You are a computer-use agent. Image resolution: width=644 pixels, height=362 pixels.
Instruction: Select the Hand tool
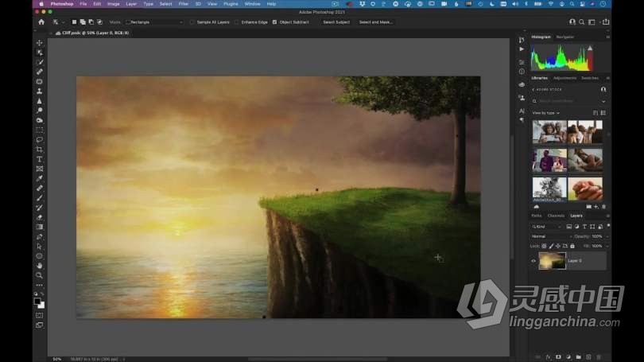pyautogui.click(x=40, y=266)
